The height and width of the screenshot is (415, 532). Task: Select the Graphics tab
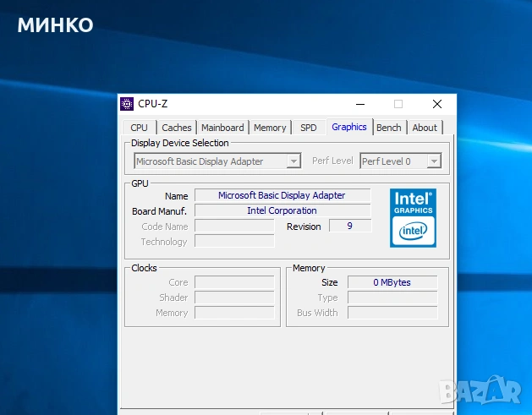349,127
